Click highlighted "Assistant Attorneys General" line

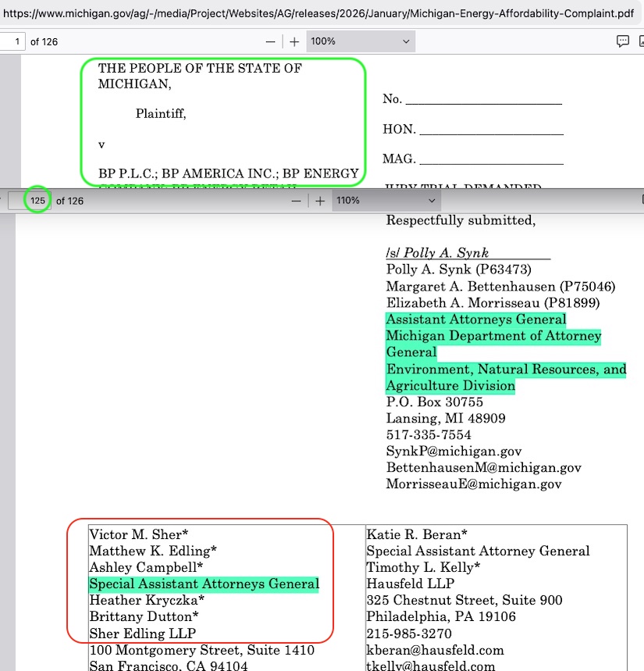click(x=475, y=319)
